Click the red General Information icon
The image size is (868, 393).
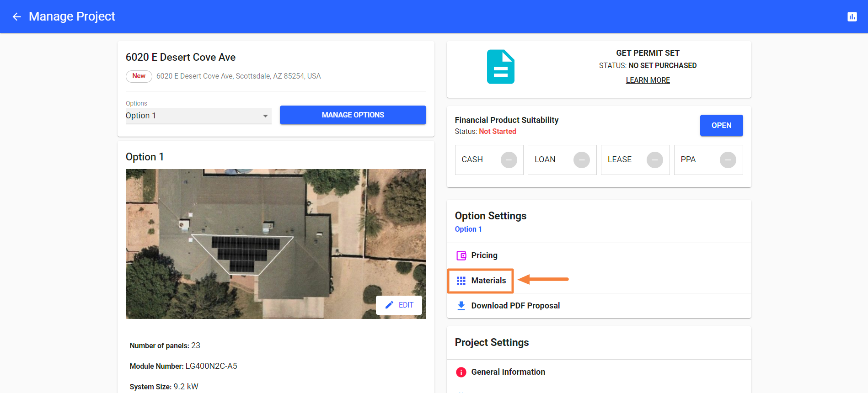(x=461, y=372)
